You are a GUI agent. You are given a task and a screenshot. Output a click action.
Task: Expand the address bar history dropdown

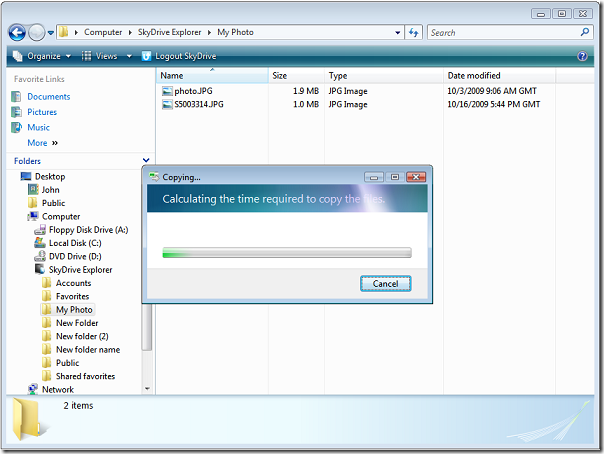(398, 33)
